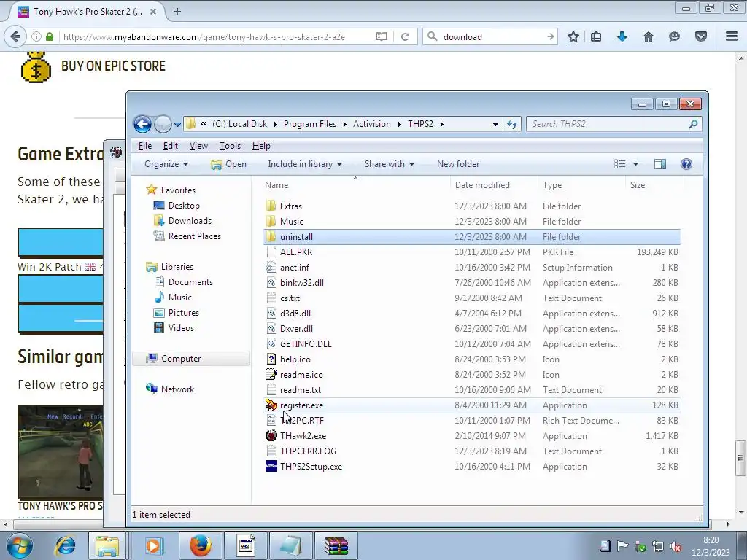The image size is (747, 560).
Task: Select the d3d8.dll file icon
Action: coord(271,314)
